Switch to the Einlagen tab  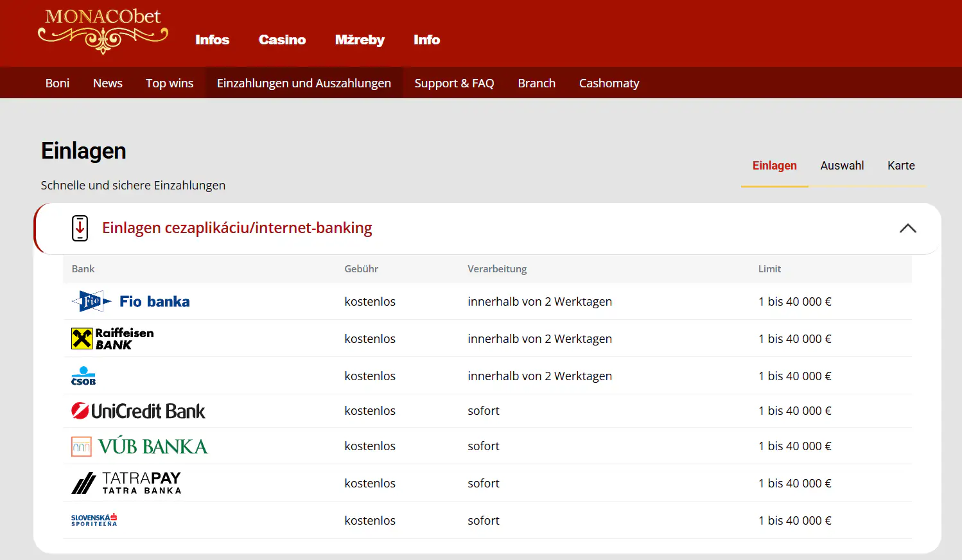[x=774, y=166]
